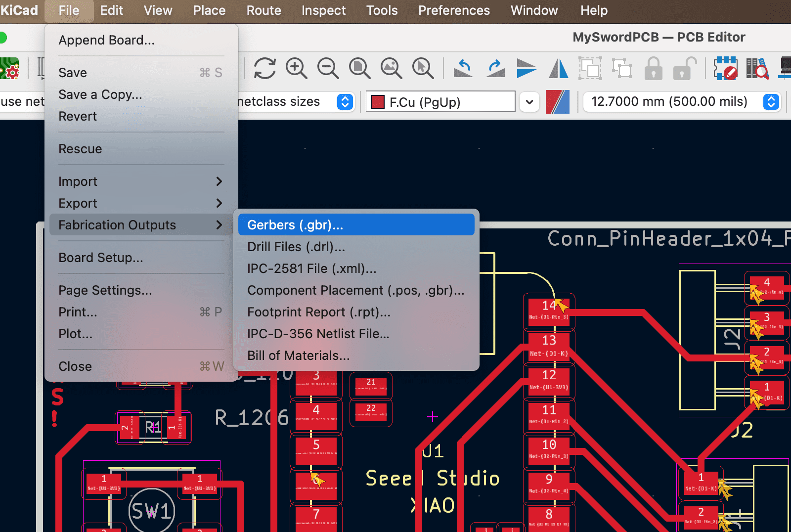Viewport: 791px width, 532px height.
Task: Open Board Setup... from File menu
Action: point(141,258)
